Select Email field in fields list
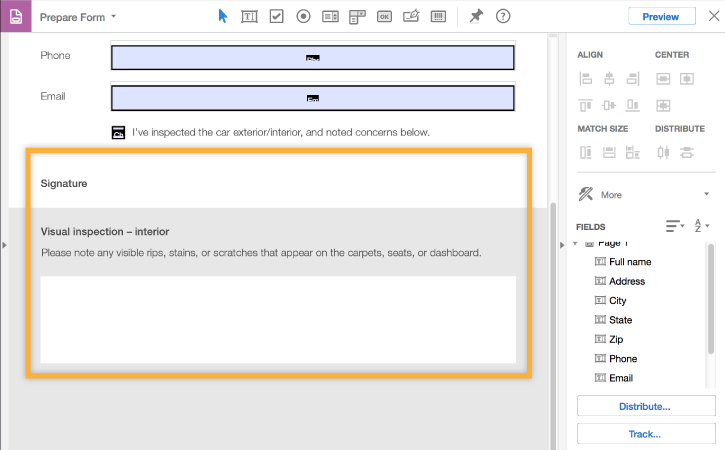Image resolution: width=725 pixels, height=450 pixels. pos(614,378)
